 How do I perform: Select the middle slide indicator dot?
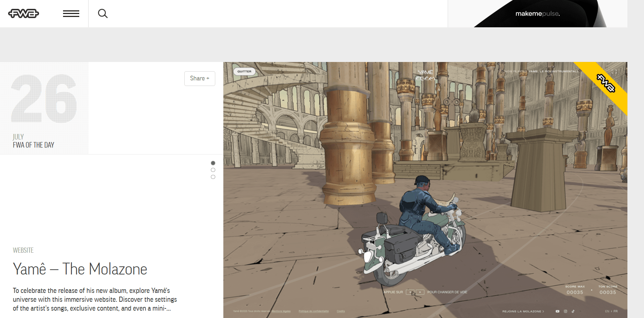(213, 170)
